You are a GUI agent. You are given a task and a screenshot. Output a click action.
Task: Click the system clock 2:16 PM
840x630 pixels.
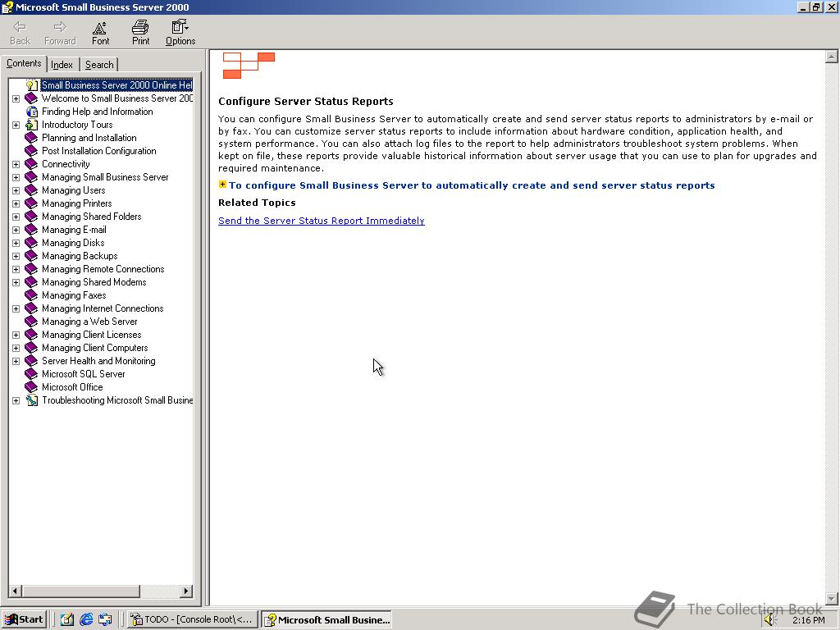(809, 620)
